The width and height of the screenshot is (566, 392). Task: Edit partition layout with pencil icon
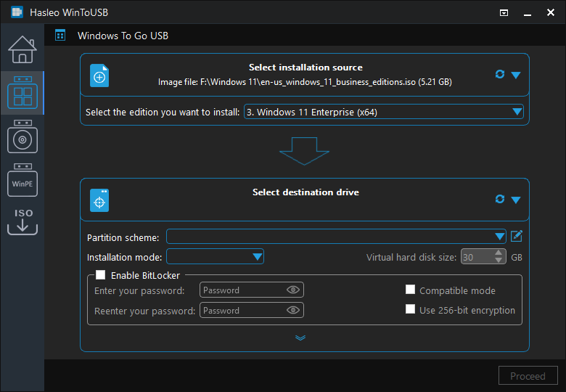click(x=517, y=237)
